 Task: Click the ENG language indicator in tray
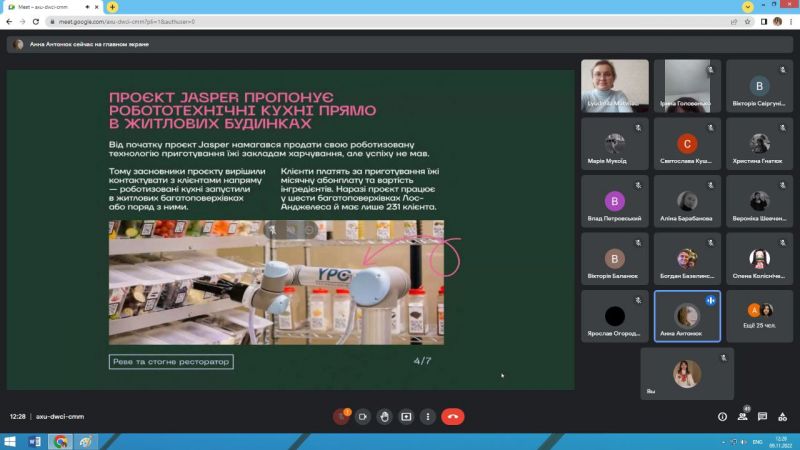(x=758, y=442)
